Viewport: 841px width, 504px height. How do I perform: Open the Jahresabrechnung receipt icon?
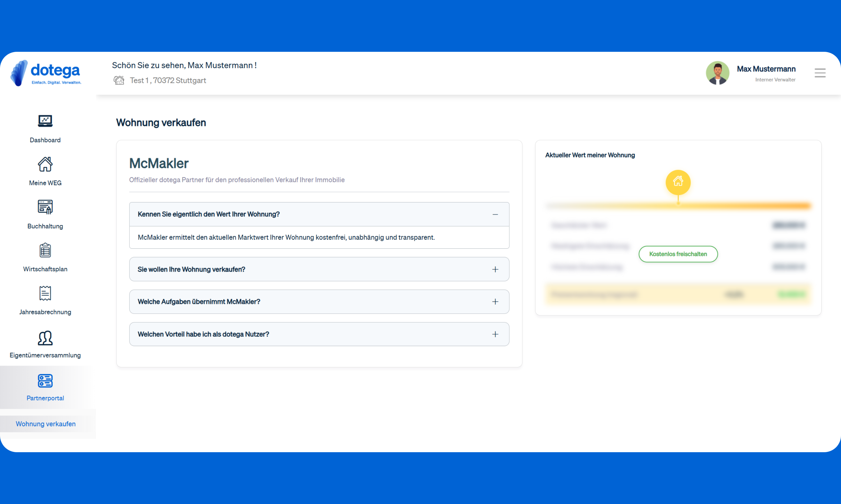pyautogui.click(x=45, y=293)
